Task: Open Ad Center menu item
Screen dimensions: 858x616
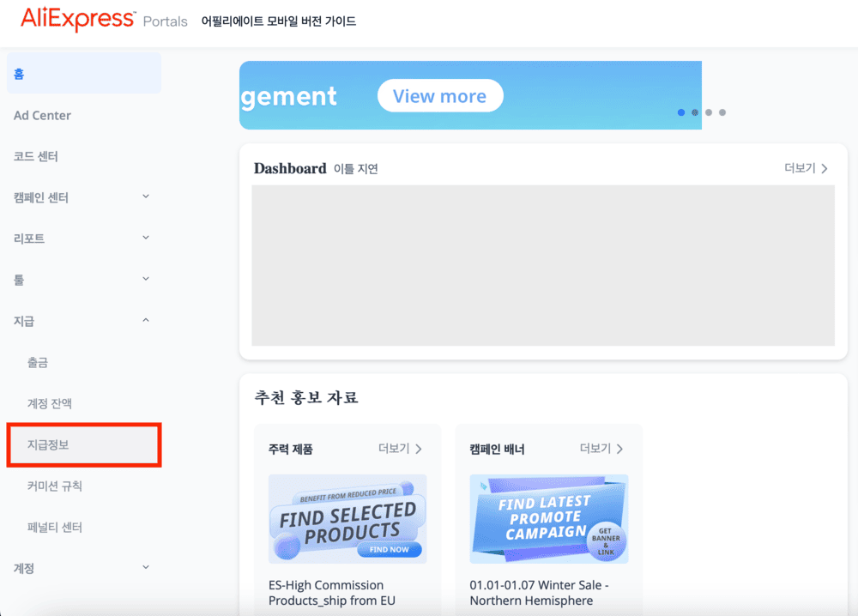Action: click(42, 116)
